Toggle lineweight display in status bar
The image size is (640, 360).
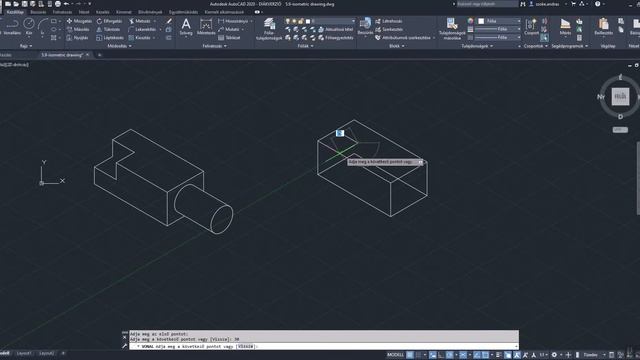(498, 355)
